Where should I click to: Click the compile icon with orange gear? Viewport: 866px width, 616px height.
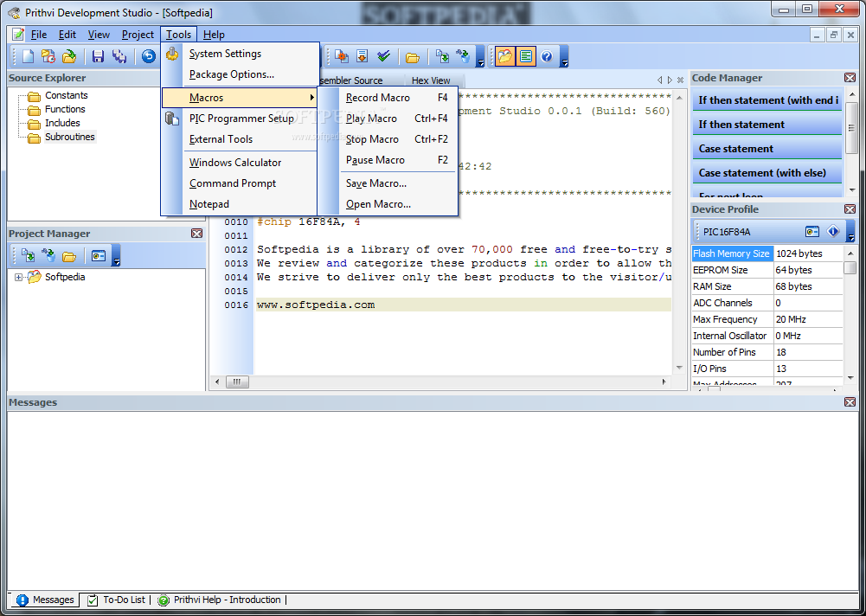pos(342,55)
